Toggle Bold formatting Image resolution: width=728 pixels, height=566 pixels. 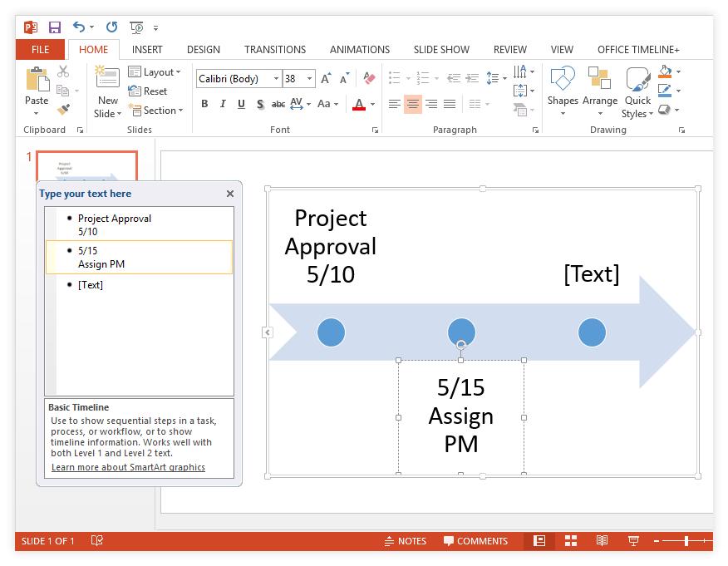(x=204, y=104)
